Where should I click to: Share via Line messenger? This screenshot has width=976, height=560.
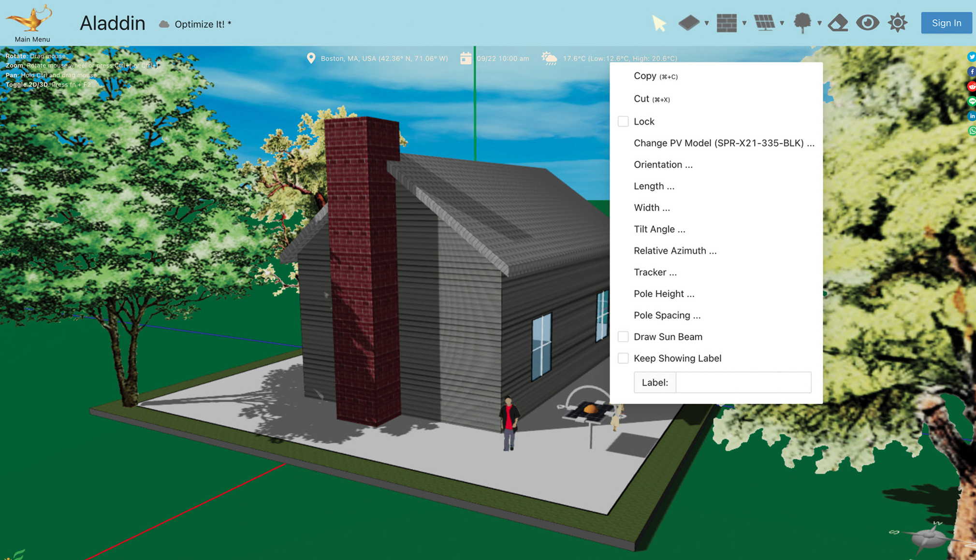click(971, 101)
